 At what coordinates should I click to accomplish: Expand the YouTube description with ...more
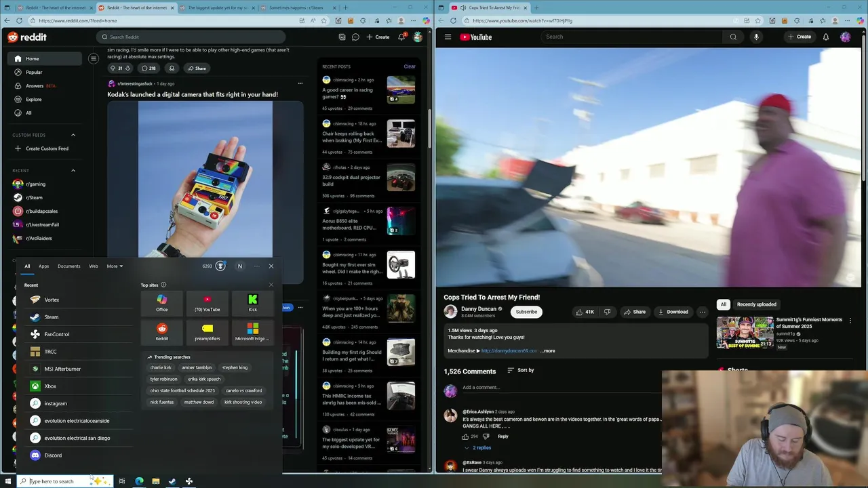click(x=548, y=351)
